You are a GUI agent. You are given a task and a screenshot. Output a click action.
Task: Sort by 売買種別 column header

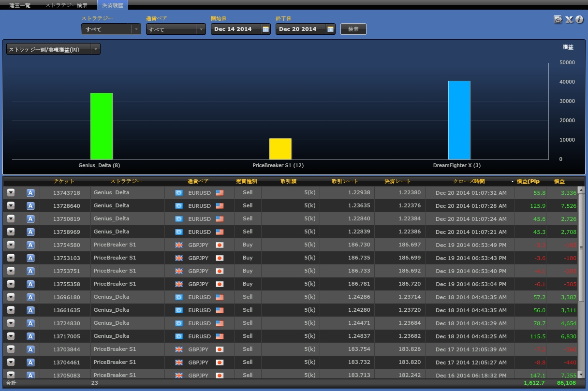click(x=247, y=181)
